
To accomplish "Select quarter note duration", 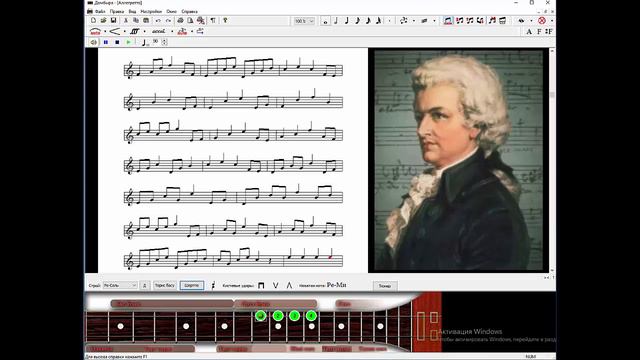I will pos(347,21).
